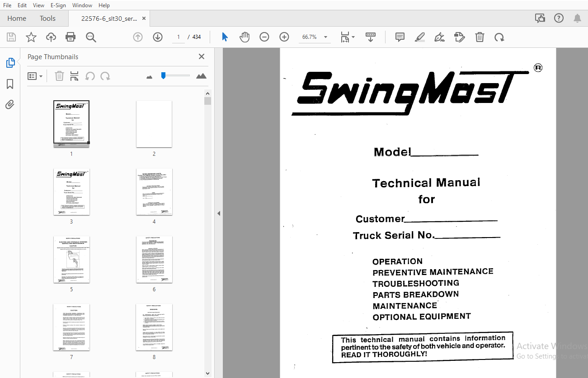Add a sticky note comment
This screenshot has width=588, height=378.
tap(400, 37)
